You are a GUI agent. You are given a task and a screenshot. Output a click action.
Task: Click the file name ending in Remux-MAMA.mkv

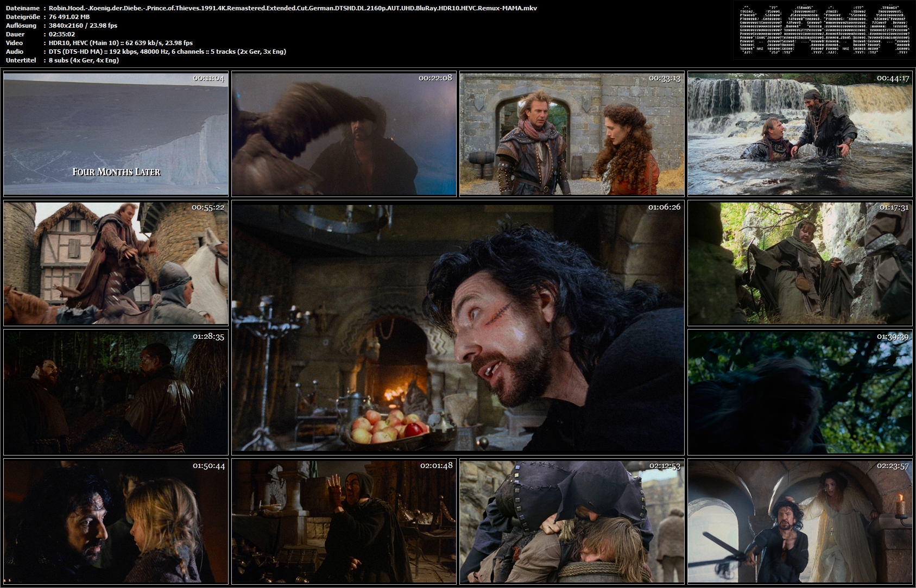point(293,8)
